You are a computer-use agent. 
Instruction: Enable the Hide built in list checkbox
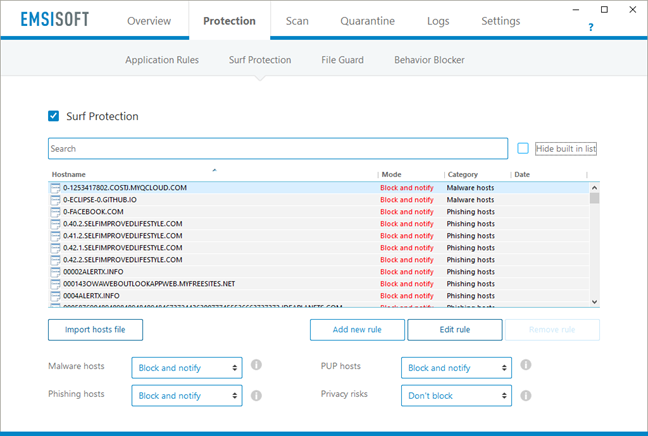coord(523,148)
